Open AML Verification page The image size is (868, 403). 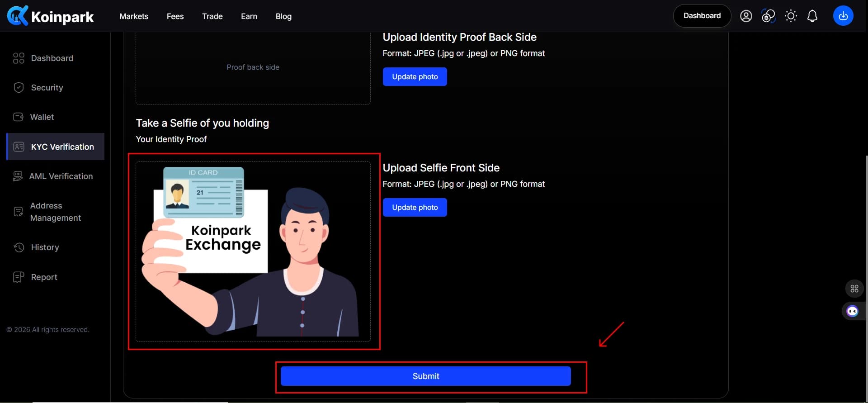61,176
